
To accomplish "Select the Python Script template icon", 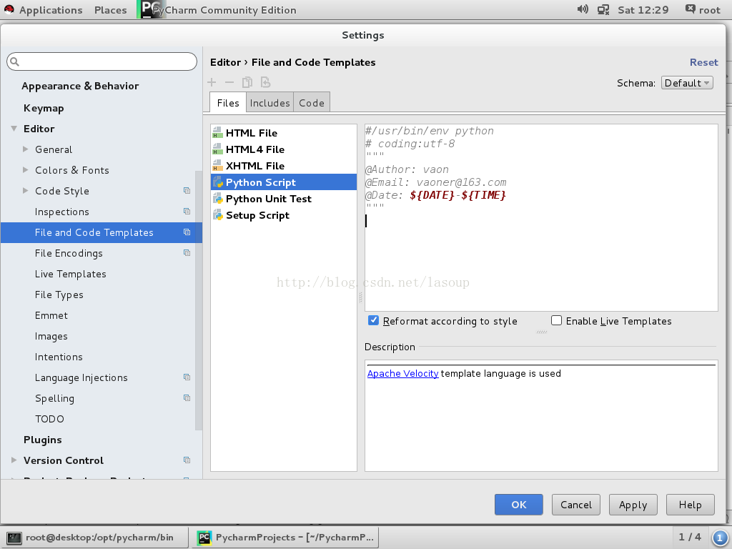I will tap(218, 183).
